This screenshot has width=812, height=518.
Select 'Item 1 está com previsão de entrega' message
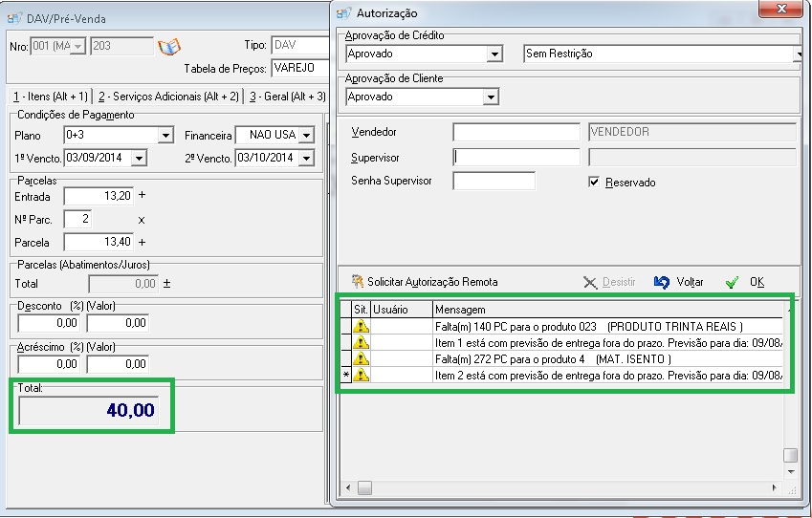608,342
